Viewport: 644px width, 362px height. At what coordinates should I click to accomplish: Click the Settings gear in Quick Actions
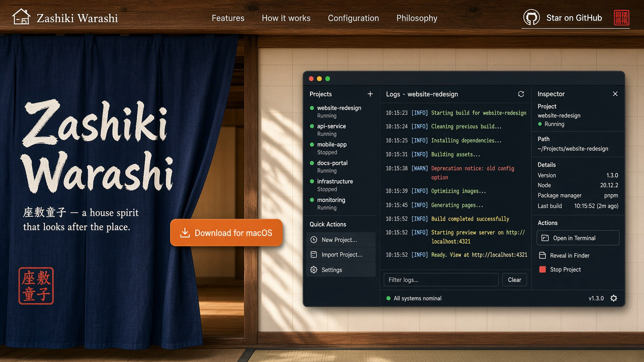[x=314, y=270]
